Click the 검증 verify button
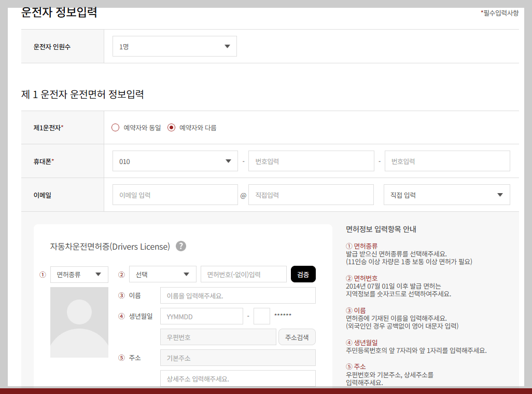 [303, 275]
